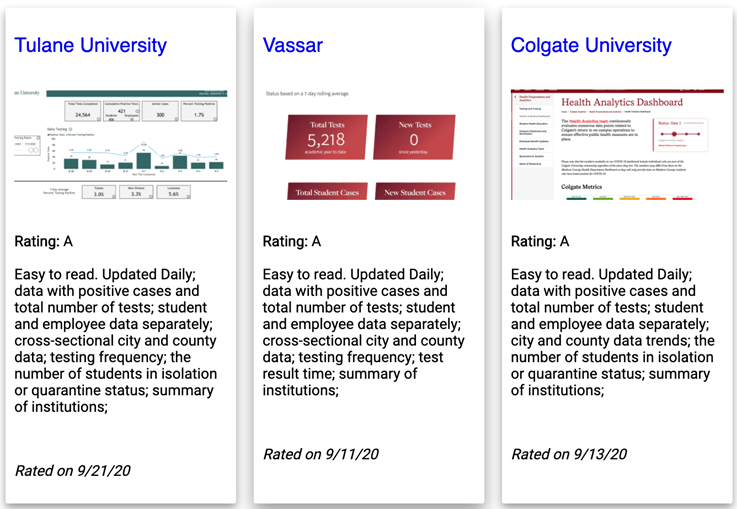Click the green bar under Colgate Metrics
Screen dimensions: 737x509
[603, 198]
